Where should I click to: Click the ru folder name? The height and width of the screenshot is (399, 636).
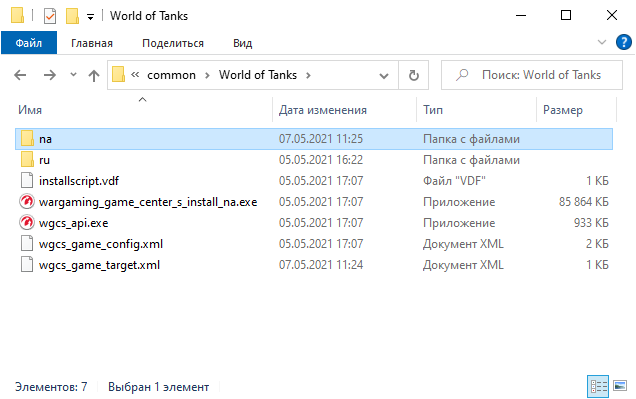click(44, 160)
